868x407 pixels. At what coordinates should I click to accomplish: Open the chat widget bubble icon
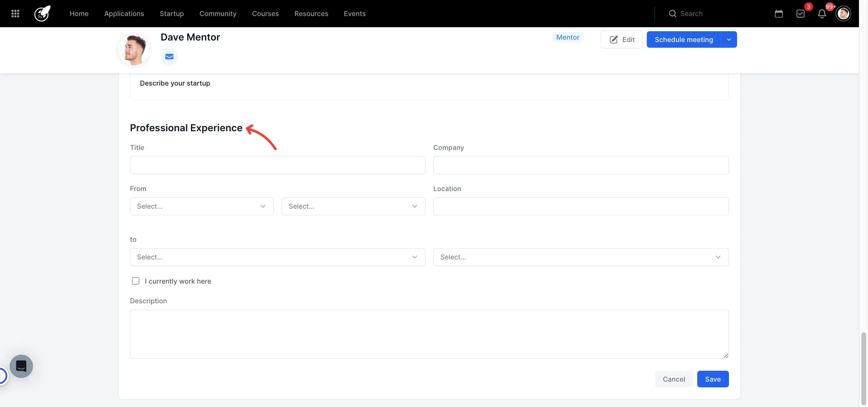click(21, 366)
